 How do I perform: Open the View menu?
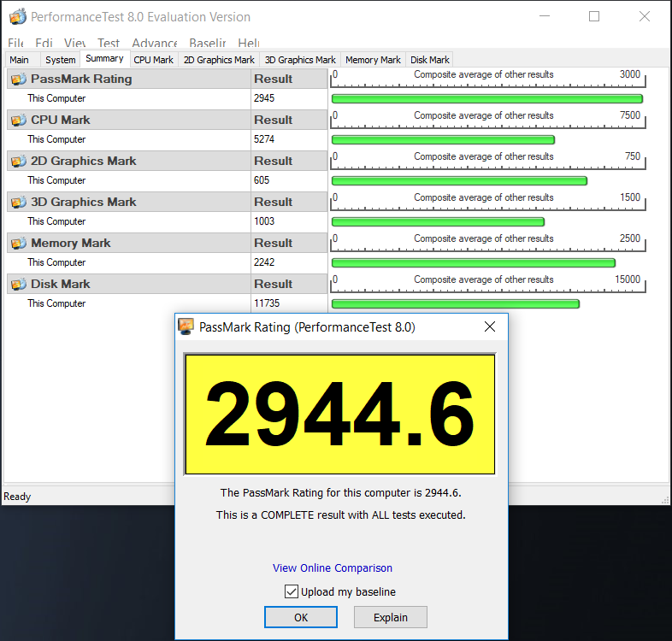pyautogui.click(x=75, y=44)
